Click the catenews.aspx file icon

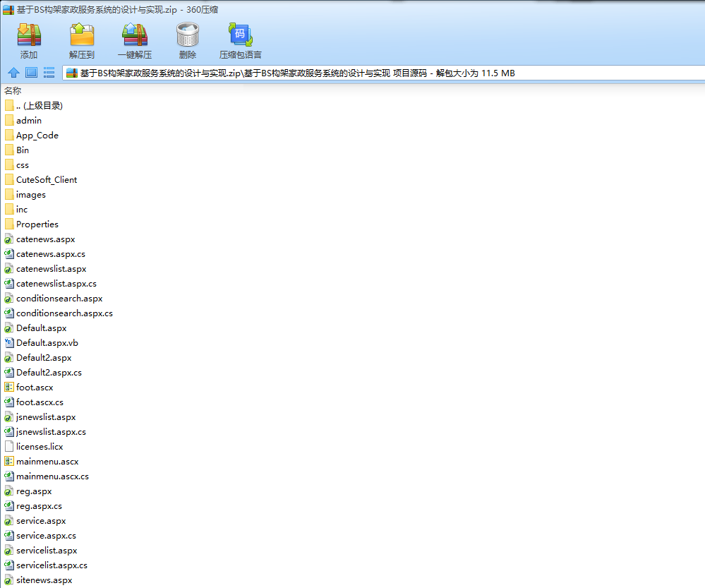pyautogui.click(x=9, y=239)
